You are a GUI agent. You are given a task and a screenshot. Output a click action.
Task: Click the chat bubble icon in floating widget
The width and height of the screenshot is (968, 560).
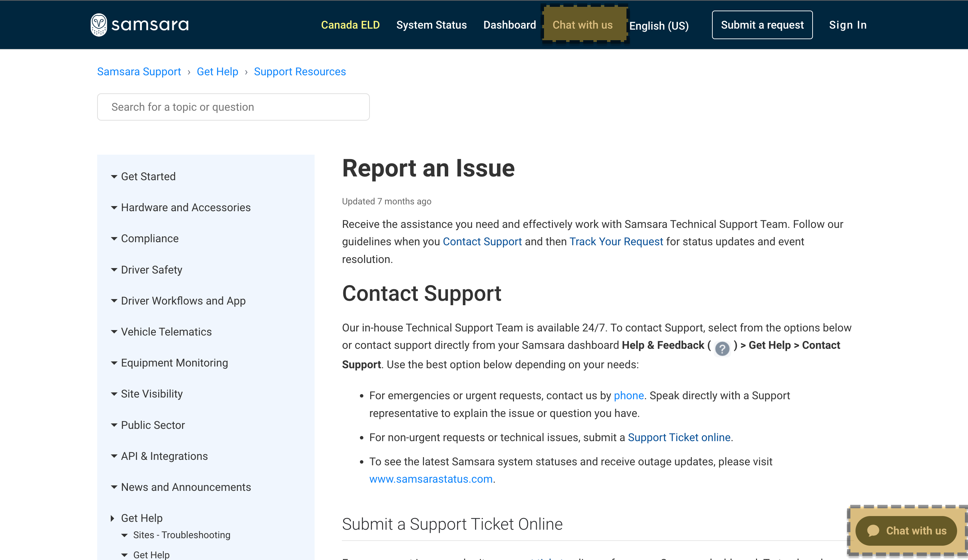coord(873,531)
